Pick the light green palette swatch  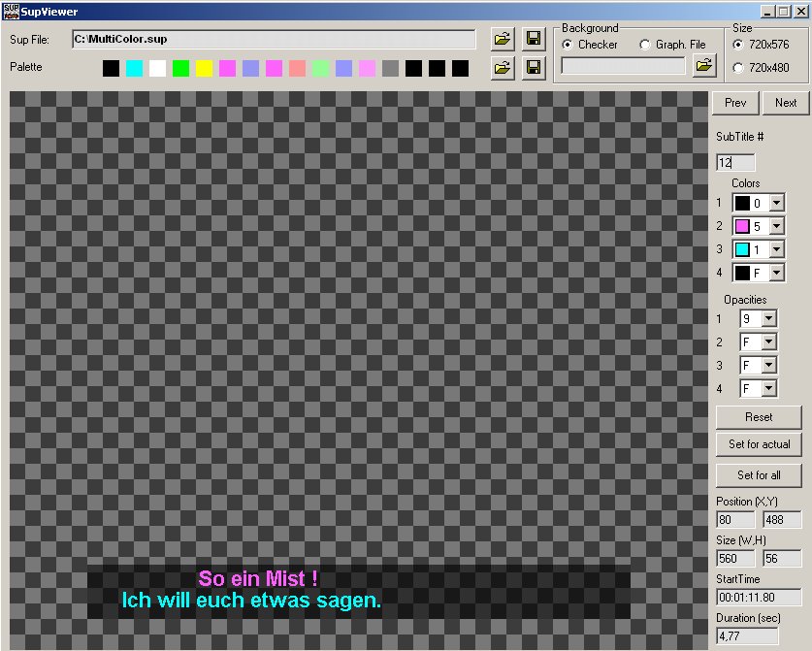click(x=320, y=68)
